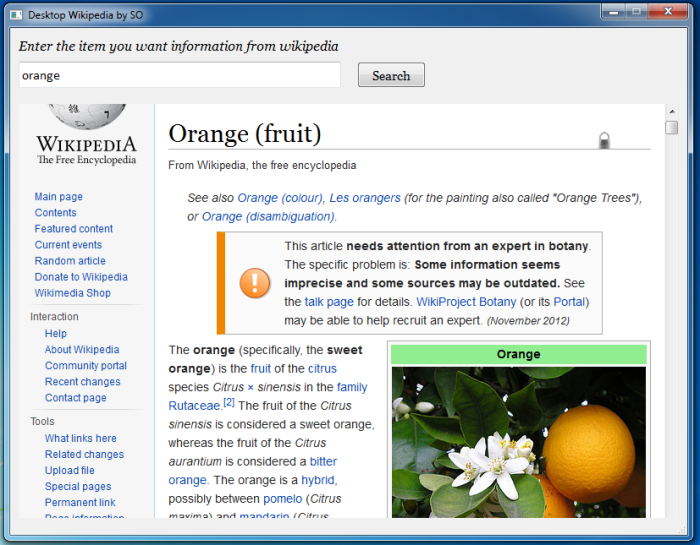Viewport: 700px width, 545px height.
Task: Go to Featured content
Action: tap(74, 229)
